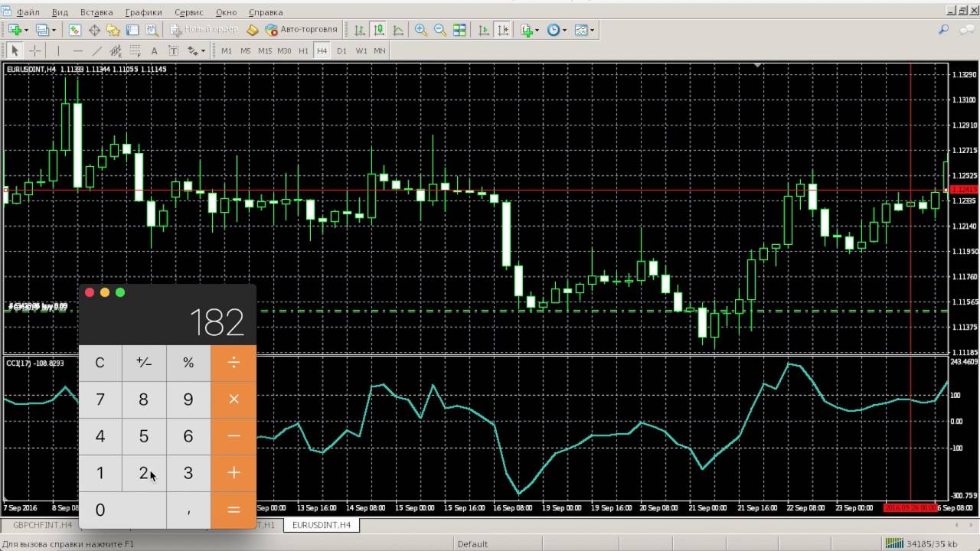This screenshot has height=551, width=980.
Task: Click calculator plus-minus sign button
Action: [144, 363]
